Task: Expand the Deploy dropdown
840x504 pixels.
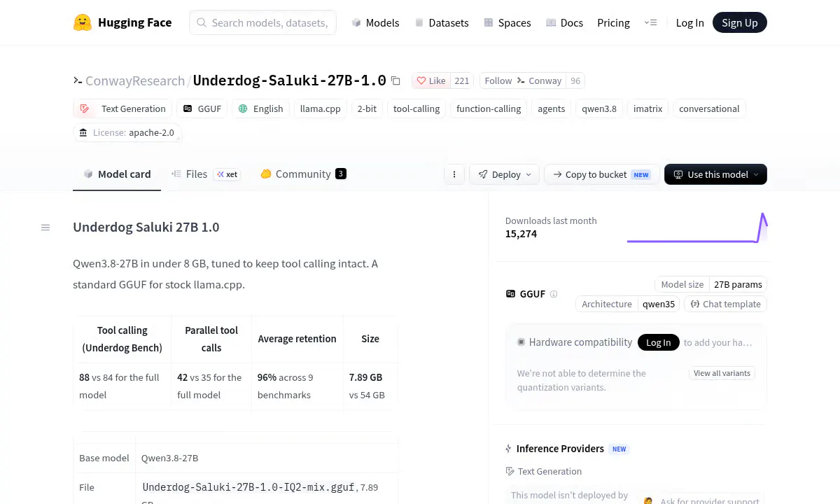Action: point(505,174)
